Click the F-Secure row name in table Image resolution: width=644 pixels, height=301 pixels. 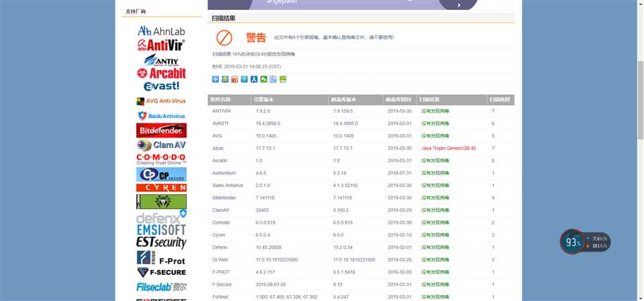click(x=222, y=284)
